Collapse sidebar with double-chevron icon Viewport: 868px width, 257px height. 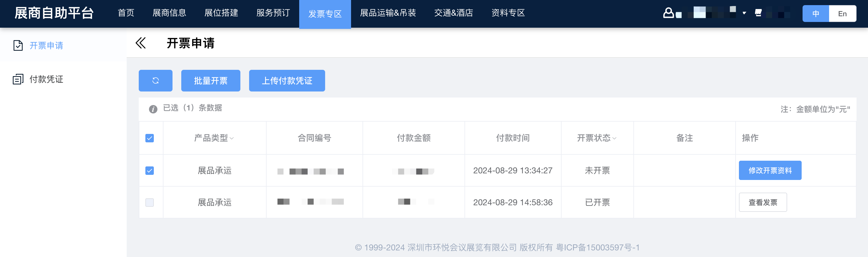tap(141, 43)
